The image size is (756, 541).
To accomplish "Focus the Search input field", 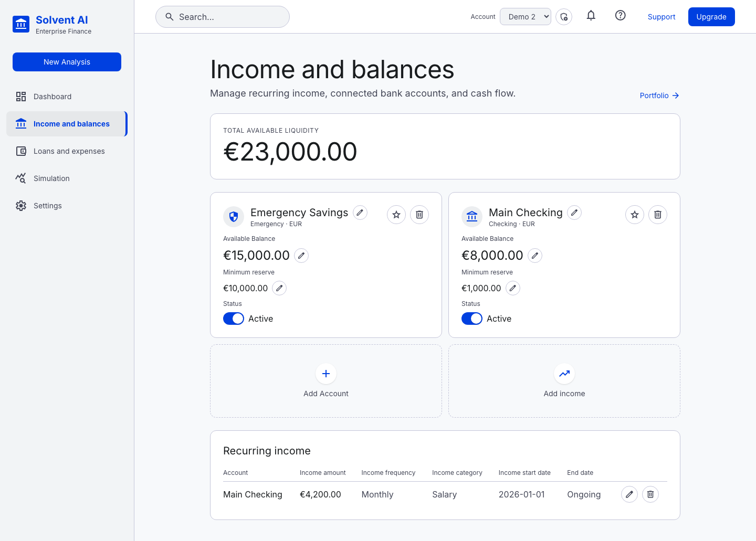I will tap(223, 17).
